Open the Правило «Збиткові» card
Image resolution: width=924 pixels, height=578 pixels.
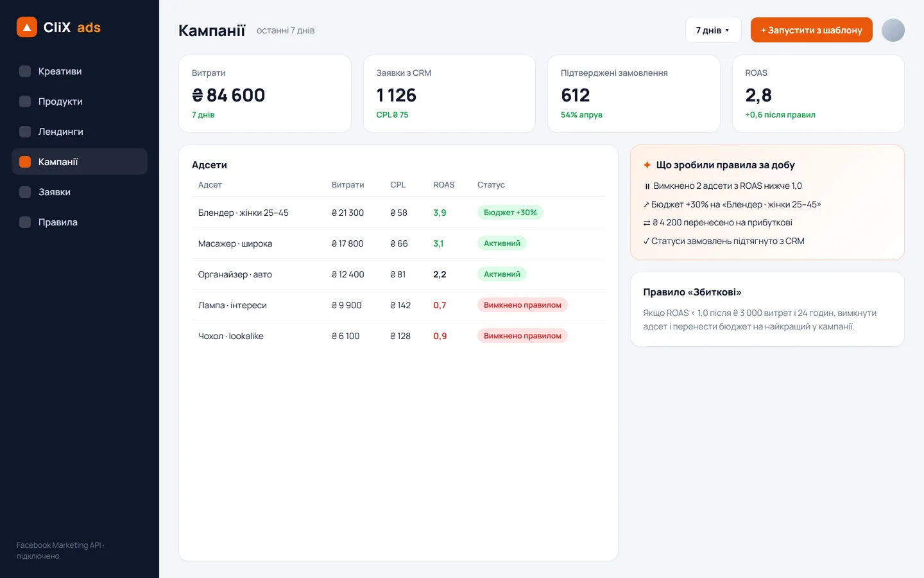[767, 310]
